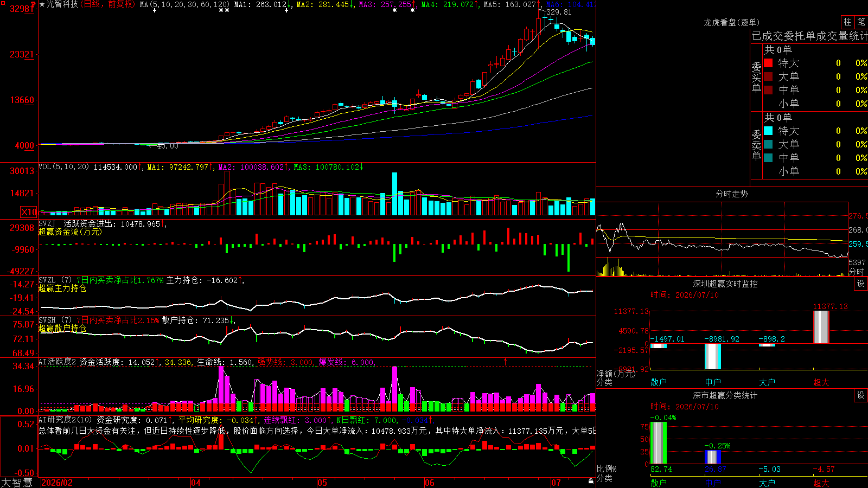Click the 深圳超赢实时监控 panel title

(725, 284)
